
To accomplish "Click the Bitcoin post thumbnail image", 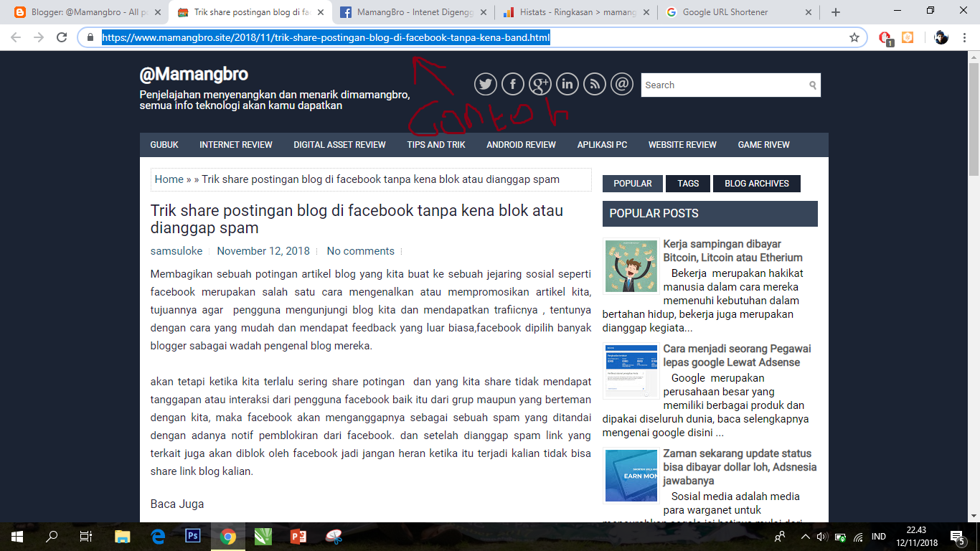I will (x=631, y=266).
